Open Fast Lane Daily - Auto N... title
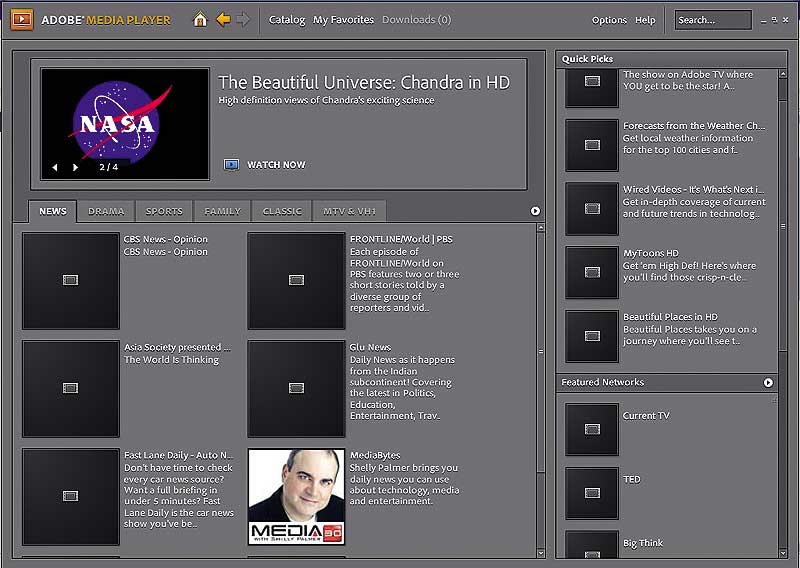The width and height of the screenshot is (800, 568). pos(179,455)
